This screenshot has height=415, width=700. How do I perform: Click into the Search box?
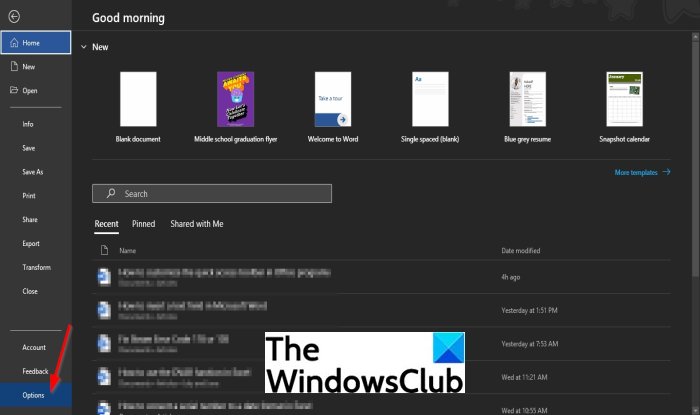click(212, 194)
